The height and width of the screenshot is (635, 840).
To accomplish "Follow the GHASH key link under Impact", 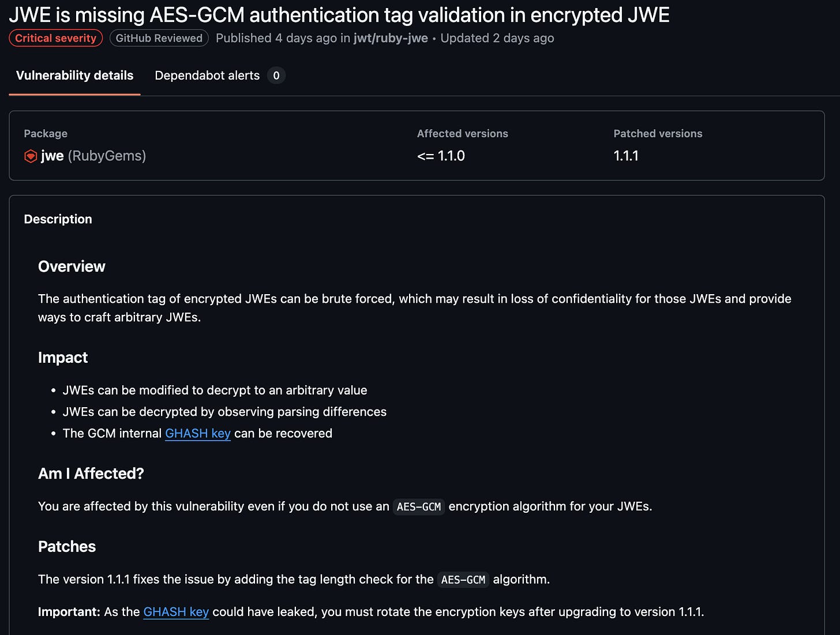I will click(x=198, y=433).
